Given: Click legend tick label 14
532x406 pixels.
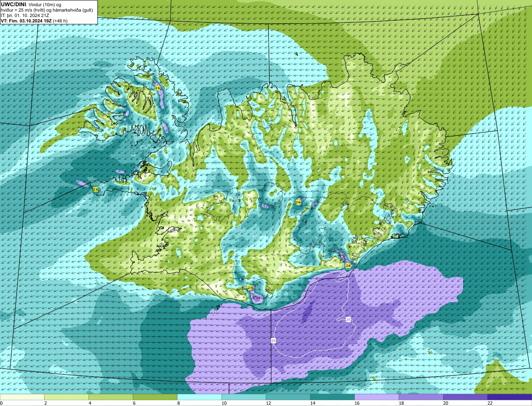Looking at the screenshot, I should tap(313, 403).
